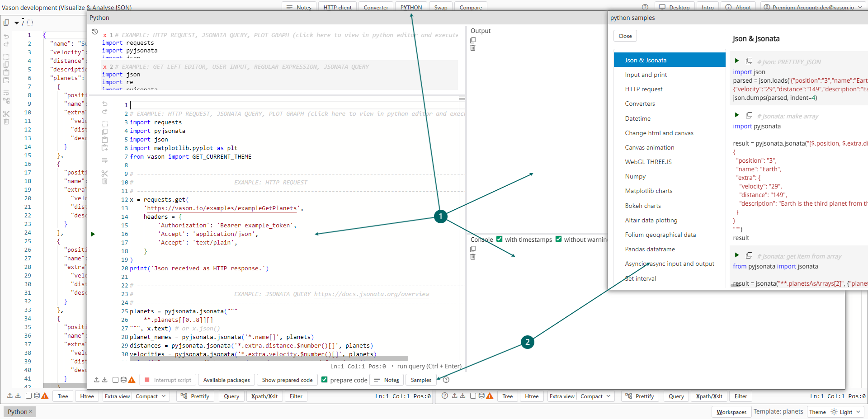Image resolution: width=868 pixels, height=419 pixels.
Task: Redo in the left JSON editor sidebar
Action: [x=6, y=44]
